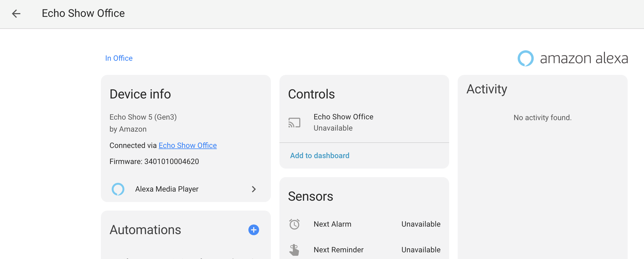The height and width of the screenshot is (259, 644).
Task: Click the Next Reminder 'Unavailable' state
Action: (x=421, y=250)
